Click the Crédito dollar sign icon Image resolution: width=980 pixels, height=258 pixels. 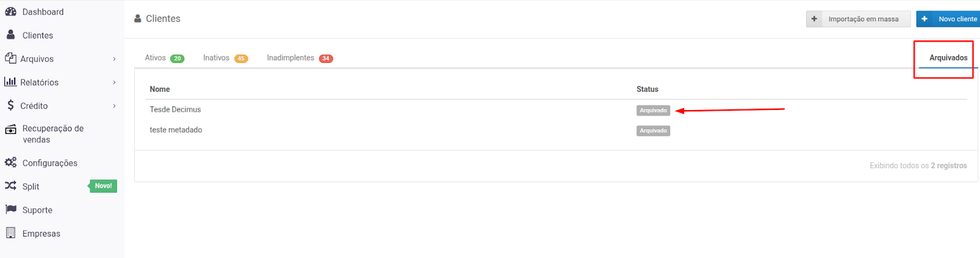click(x=10, y=105)
